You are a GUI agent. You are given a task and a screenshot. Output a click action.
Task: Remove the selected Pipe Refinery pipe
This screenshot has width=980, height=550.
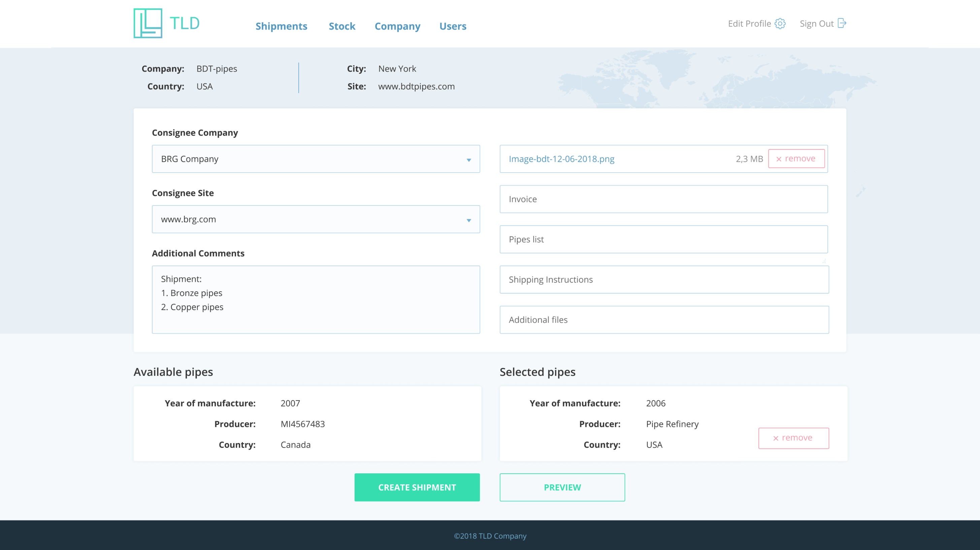(793, 438)
